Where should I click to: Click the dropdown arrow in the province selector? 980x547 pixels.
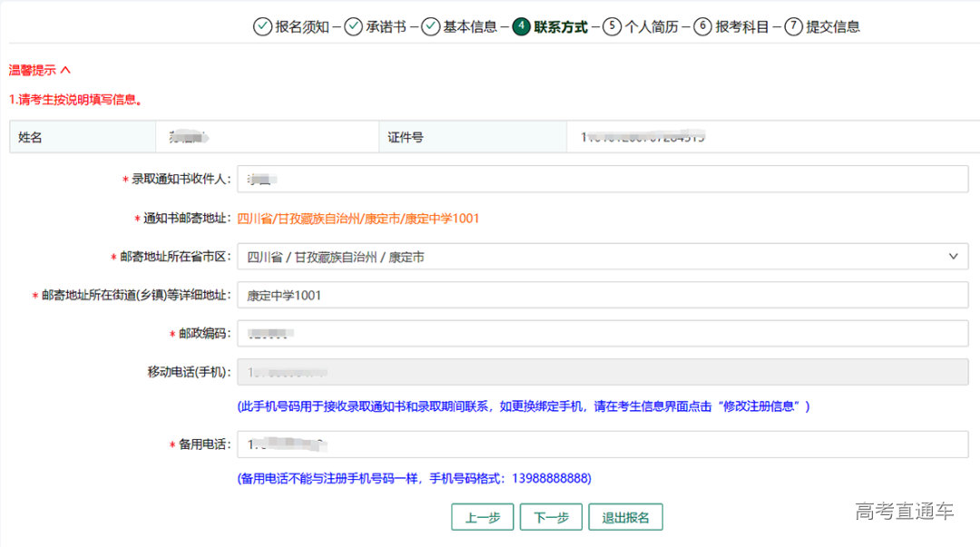click(953, 257)
